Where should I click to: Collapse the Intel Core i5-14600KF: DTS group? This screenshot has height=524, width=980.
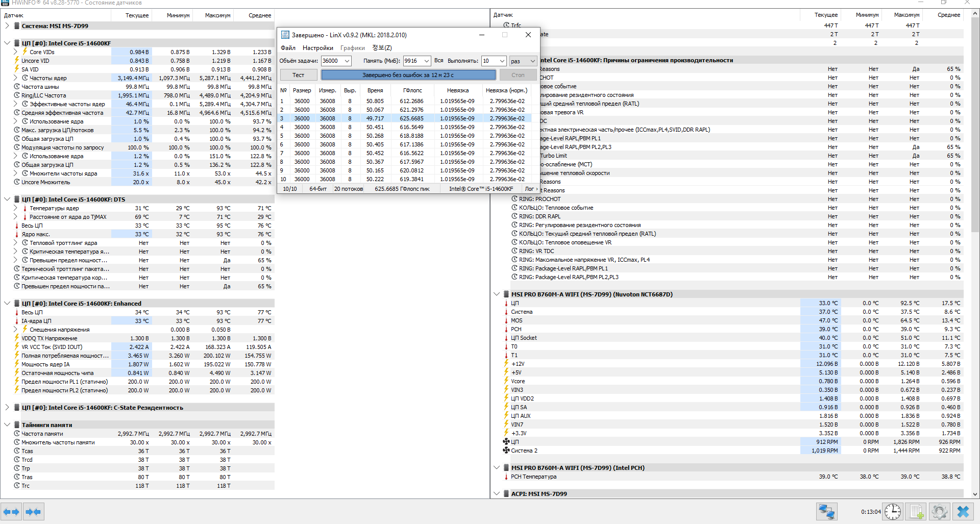point(7,199)
